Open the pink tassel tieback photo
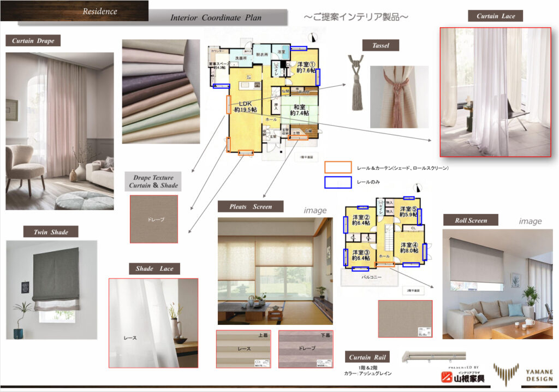Viewport: 559px width, 392px height. (399, 97)
